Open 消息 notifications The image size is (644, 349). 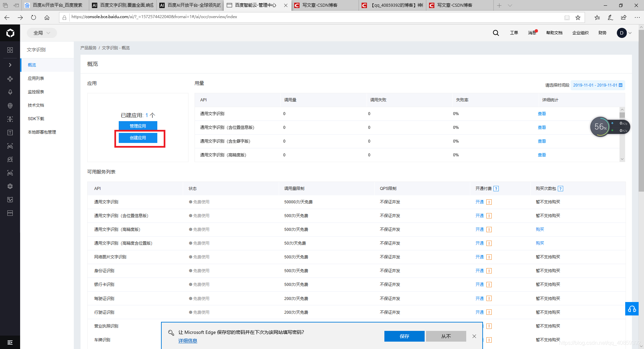(x=532, y=33)
